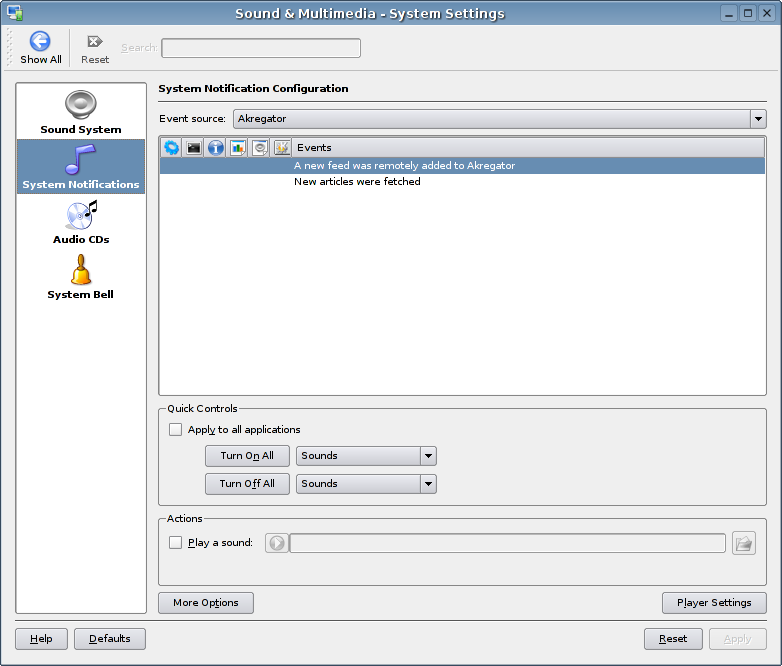This screenshot has height=666, width=782.
Task: Select 'New articles were fetched' event
Action: (x=462, y=182)
